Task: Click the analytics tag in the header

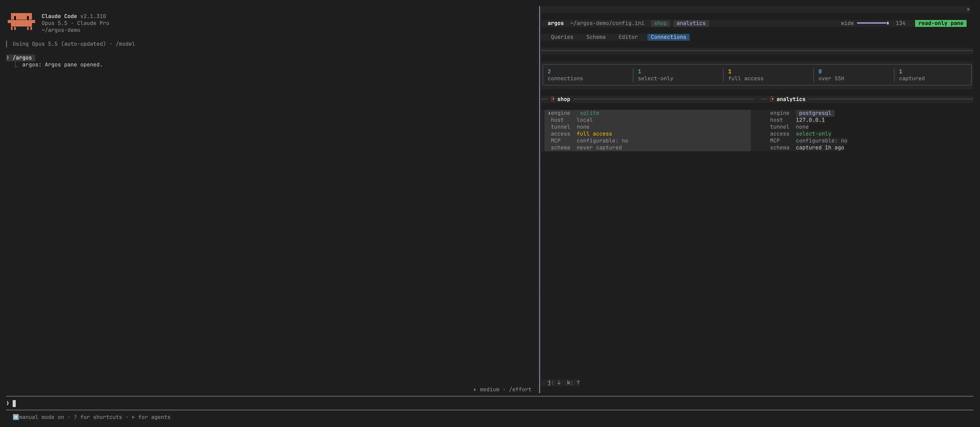Action: click(x=691, y=23)
